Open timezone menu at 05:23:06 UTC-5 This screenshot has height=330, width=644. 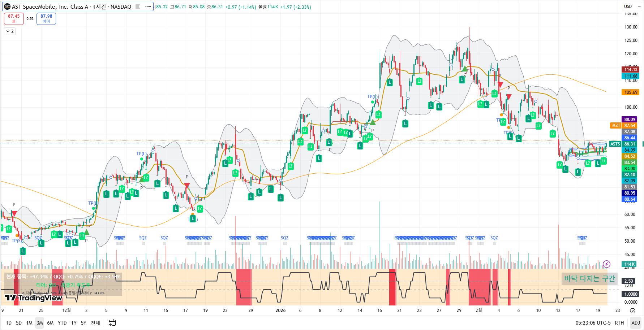point(593,323)
